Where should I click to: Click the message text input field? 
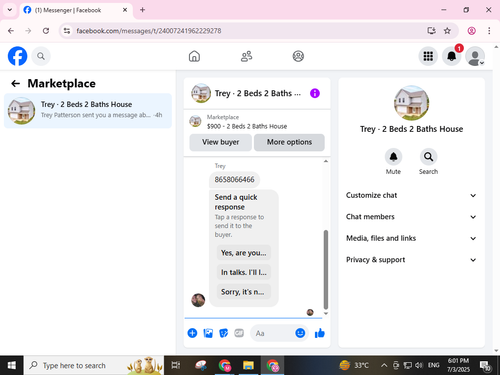pos(273,333)
